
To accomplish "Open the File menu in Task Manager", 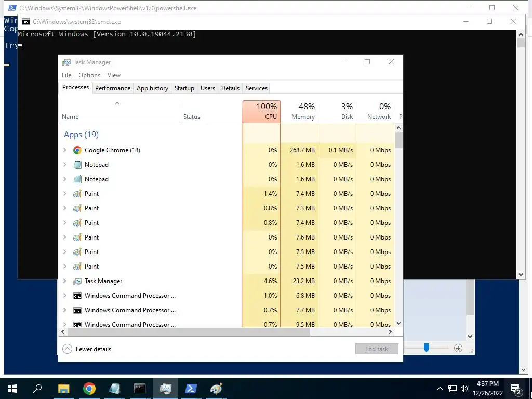I will coord(66,75).
